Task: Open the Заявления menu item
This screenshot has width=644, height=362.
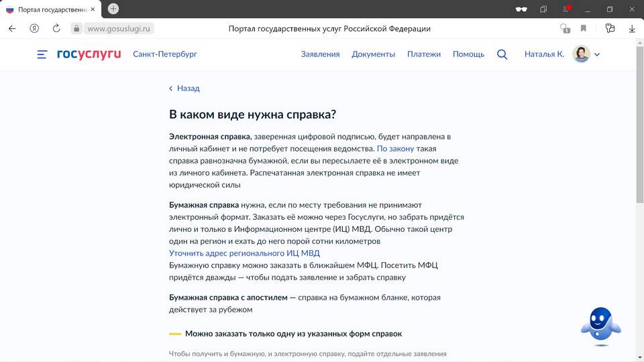Action: click(x=320, y=54)
